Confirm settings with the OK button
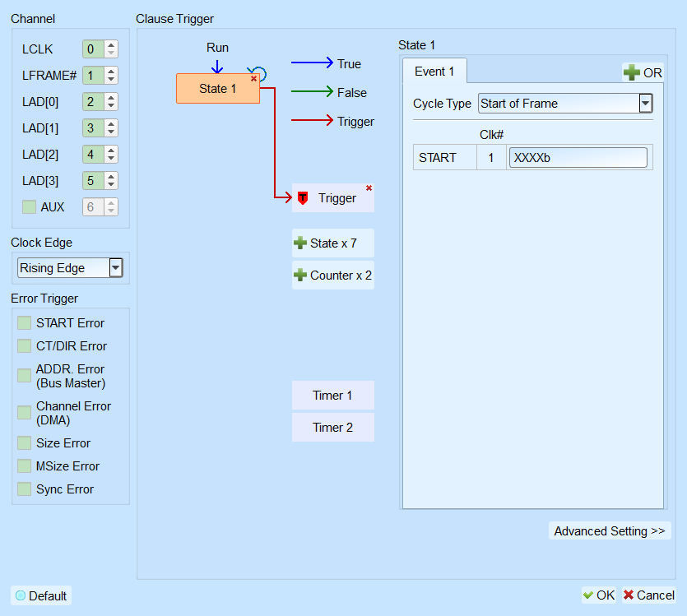This screenshot has height=616, width=687. coord(598,595)
